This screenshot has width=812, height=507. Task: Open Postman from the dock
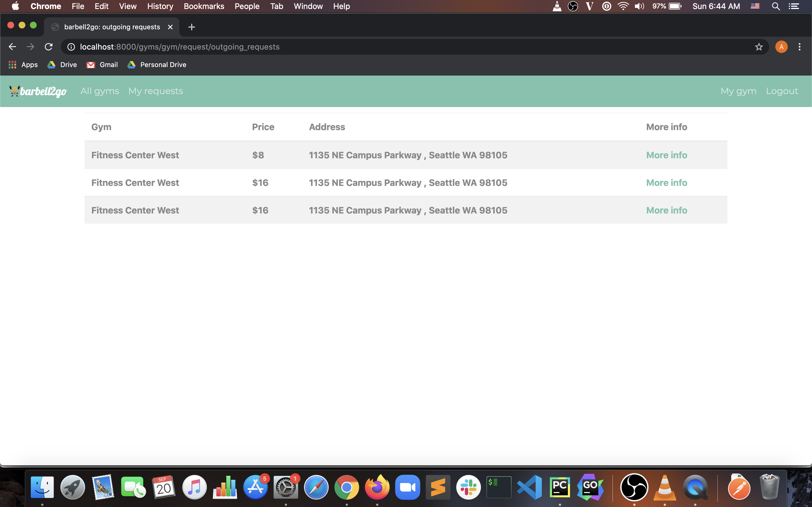pos(739,487)
